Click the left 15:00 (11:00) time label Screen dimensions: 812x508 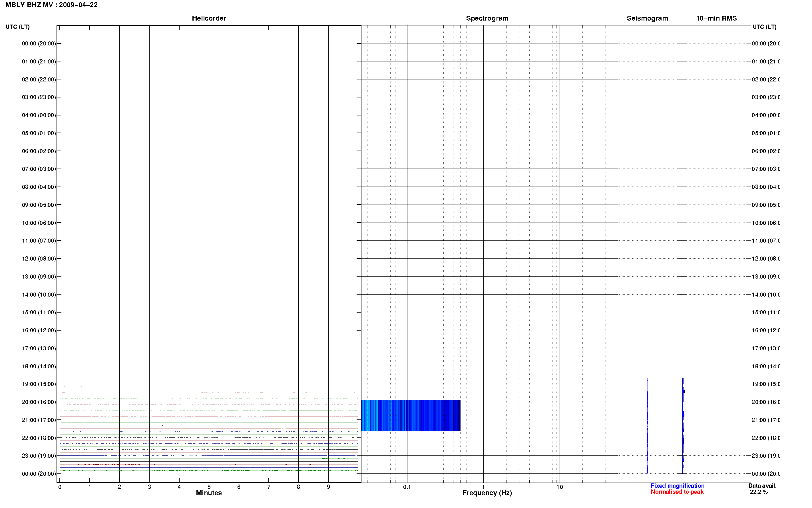point(39,313)
